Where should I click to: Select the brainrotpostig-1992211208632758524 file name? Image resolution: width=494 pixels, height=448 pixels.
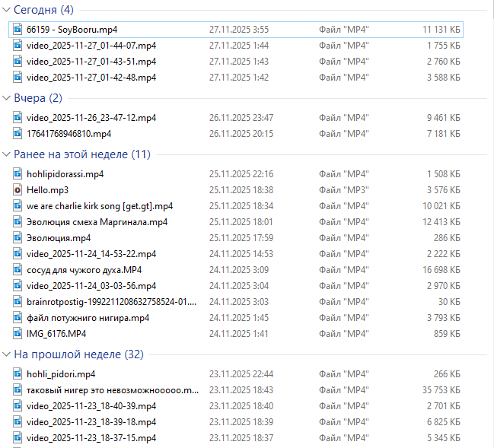pos(112,302)
